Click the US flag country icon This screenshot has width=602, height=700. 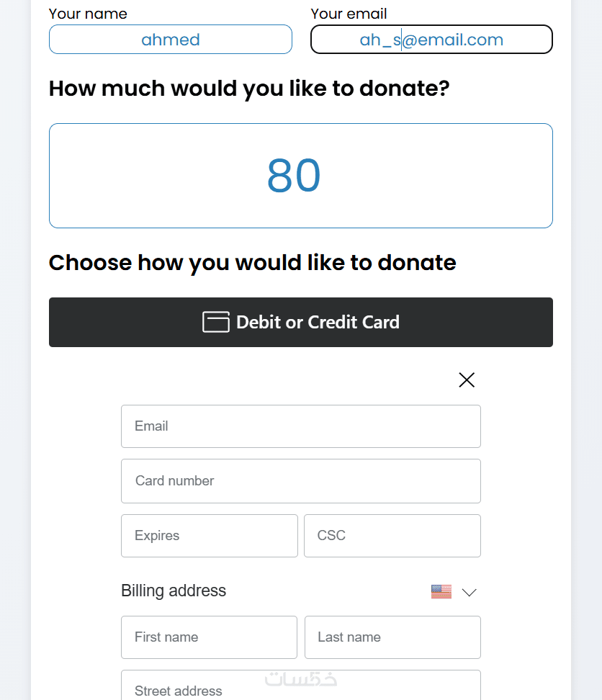[441, 591]
